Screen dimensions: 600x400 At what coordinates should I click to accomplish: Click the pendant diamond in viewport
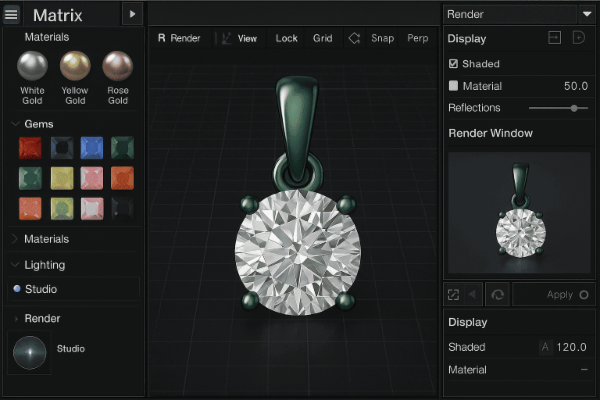(298, 252)
